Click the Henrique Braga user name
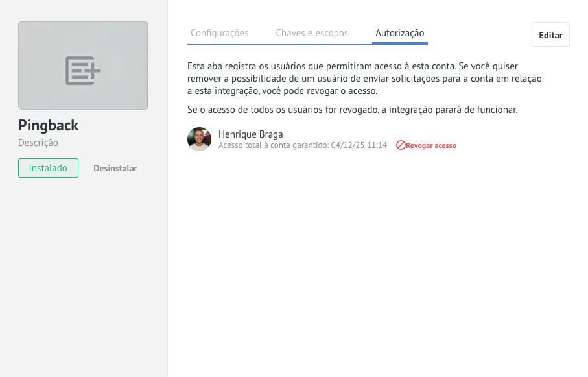The height and width of the screenshot is (377, 588). (x=250, y=134)
